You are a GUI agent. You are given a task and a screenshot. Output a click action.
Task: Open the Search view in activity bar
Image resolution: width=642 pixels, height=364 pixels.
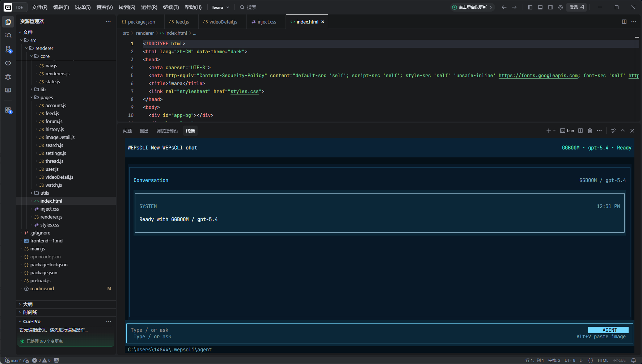[8, 35]
